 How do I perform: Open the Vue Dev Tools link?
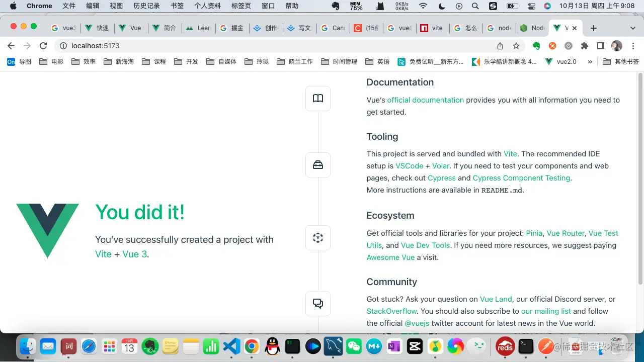point(426,245)
